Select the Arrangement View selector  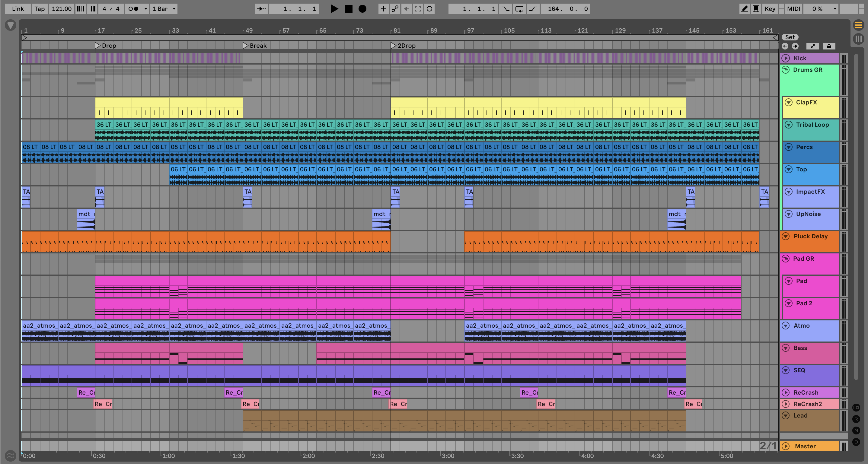[x=858, y=25]
